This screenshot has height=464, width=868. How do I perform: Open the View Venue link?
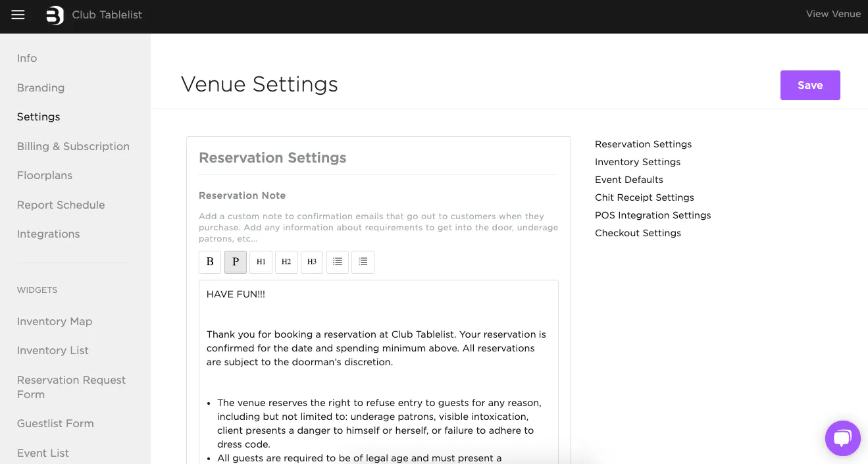click(832, 14)
